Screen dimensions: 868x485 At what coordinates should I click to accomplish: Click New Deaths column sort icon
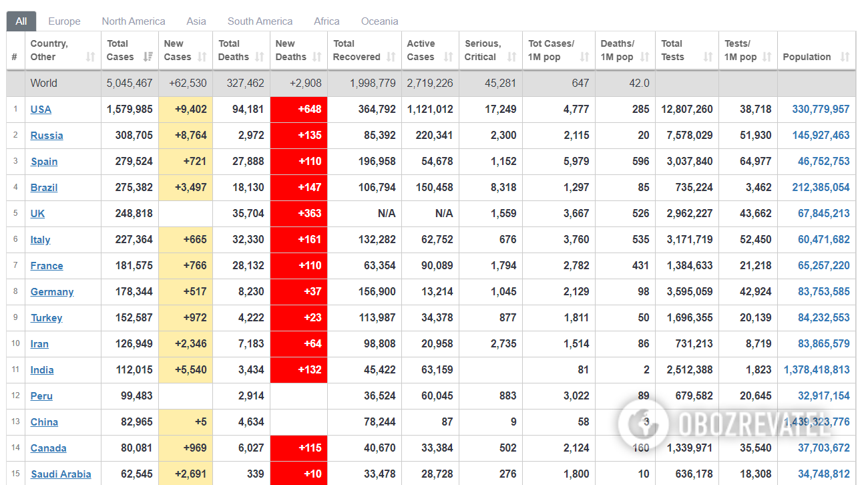[x=318, y=57]
